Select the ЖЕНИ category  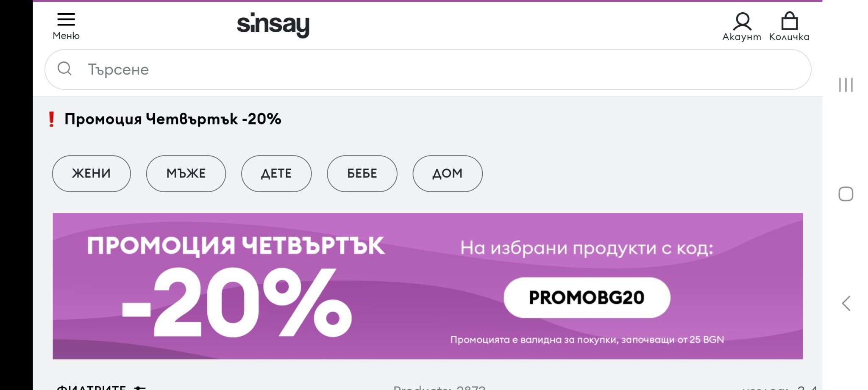coord(91,174)
